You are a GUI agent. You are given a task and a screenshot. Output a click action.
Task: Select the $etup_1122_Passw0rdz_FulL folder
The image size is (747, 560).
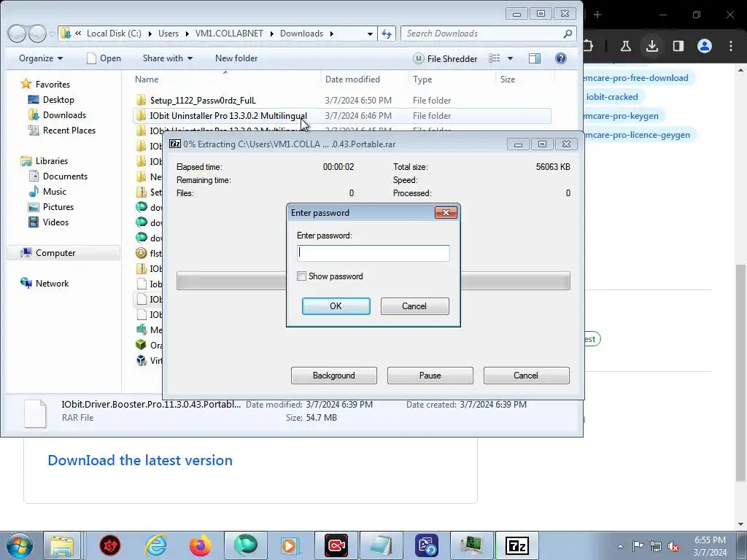(x=203, y=101)
